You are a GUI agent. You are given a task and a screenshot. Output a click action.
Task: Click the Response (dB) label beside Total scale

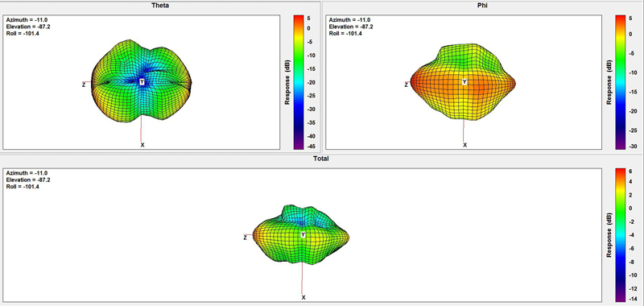(609, 235)
